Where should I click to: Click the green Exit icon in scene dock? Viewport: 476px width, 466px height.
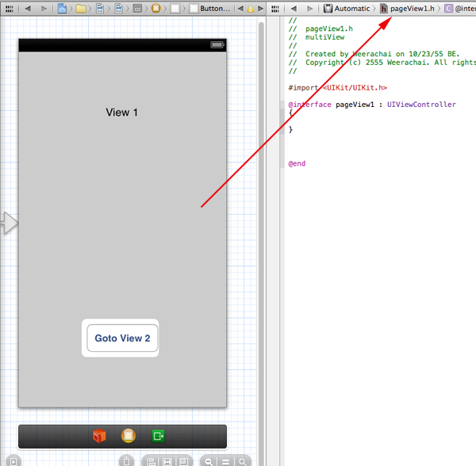click(159, 436)
